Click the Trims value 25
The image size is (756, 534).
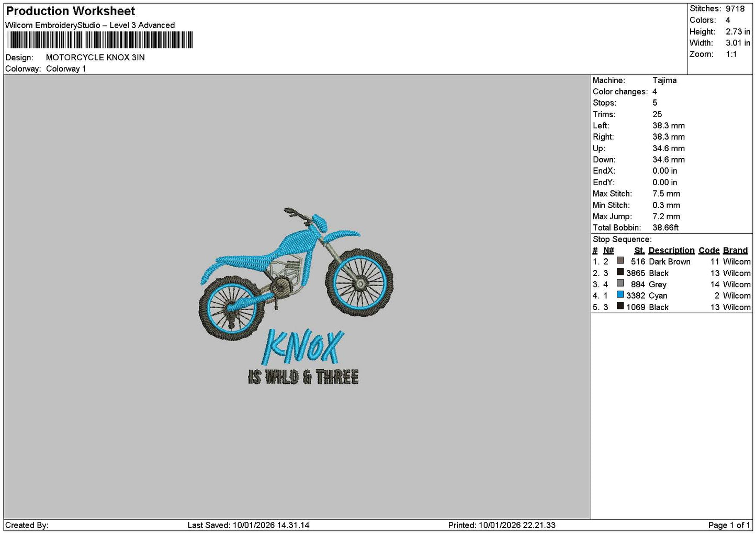(657, 115)
